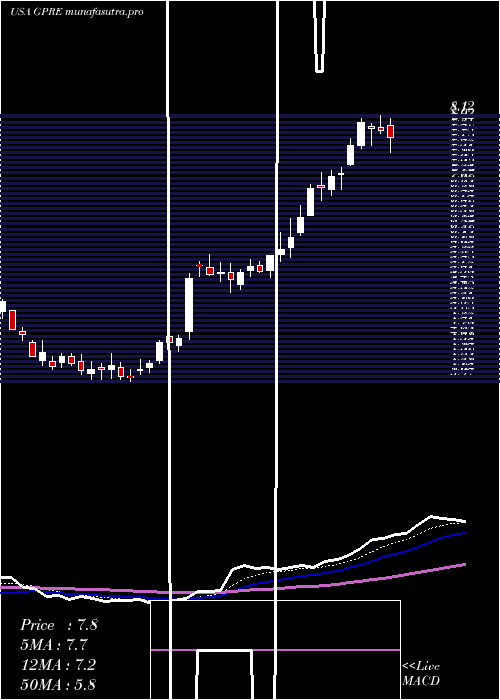Click the '12MA : 7.2' value
The width and height of the screenshot is (500, 700).
(58, 665)
